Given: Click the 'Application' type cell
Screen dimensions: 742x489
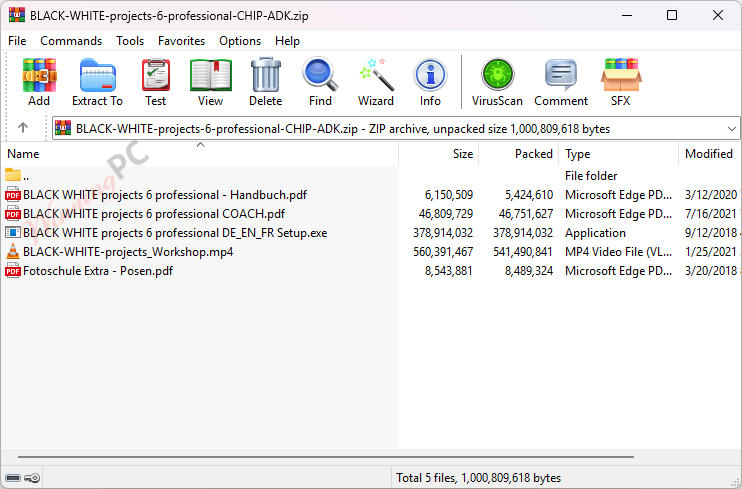Looking at the screenshot, I should tap(595, 232).
